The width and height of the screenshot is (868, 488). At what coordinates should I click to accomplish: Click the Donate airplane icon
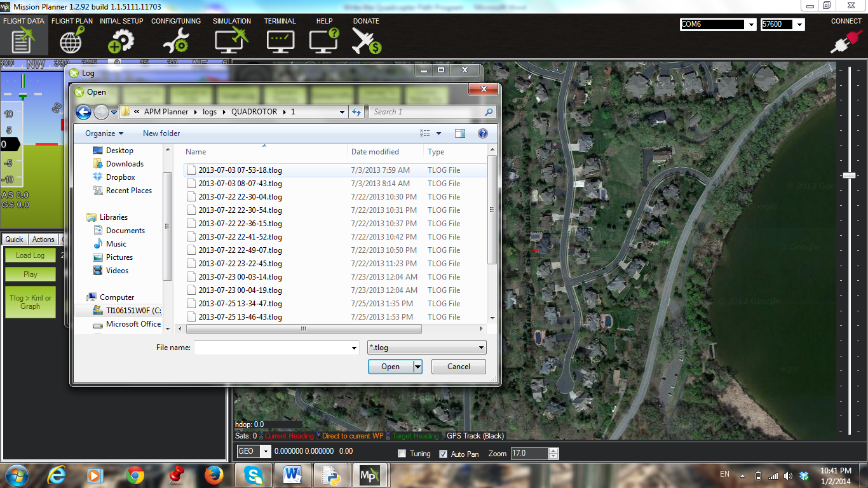(365, 41)
